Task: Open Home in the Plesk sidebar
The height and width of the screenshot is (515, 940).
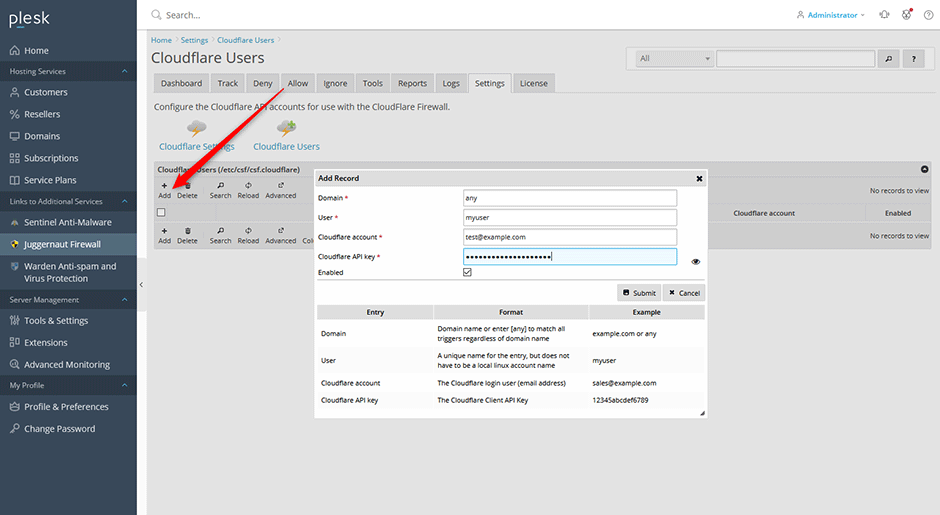Action: click(x=36, y=51)
